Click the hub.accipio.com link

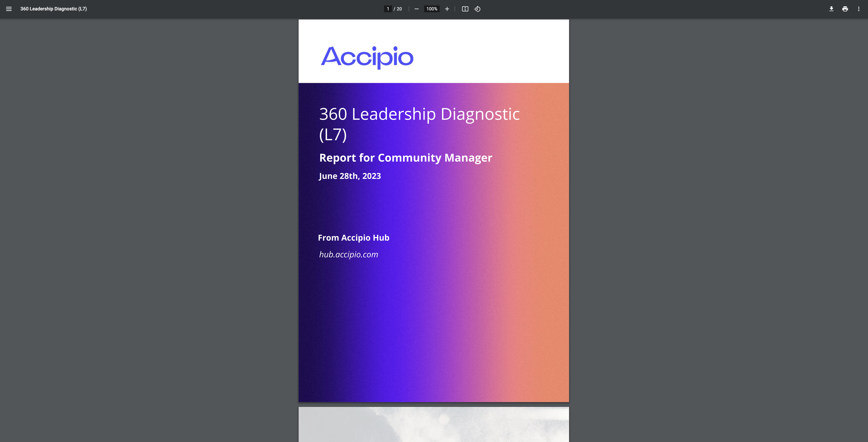pos(348,254)
